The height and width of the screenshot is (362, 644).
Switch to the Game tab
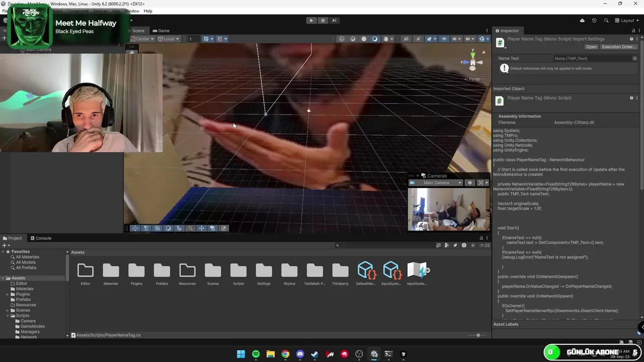click(x=161, y=31)
